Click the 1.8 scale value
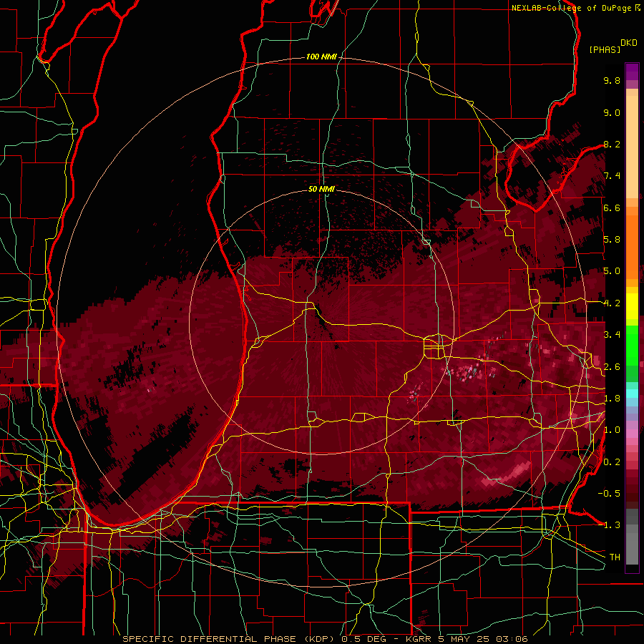Viewport: 644px width, 644px height. 612,399
